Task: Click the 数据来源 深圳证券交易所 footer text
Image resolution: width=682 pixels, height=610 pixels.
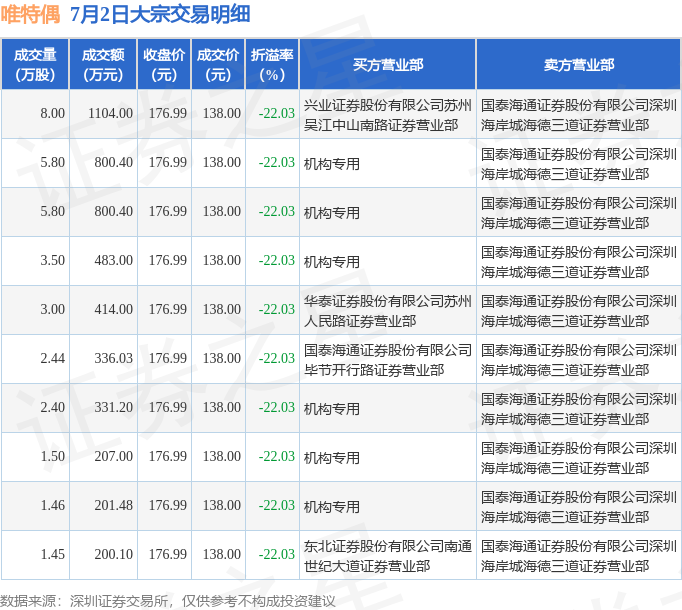Action: (84, 601)
